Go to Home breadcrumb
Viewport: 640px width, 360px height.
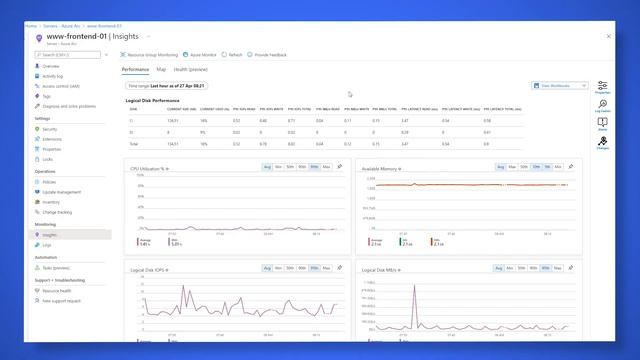[31, 26]
